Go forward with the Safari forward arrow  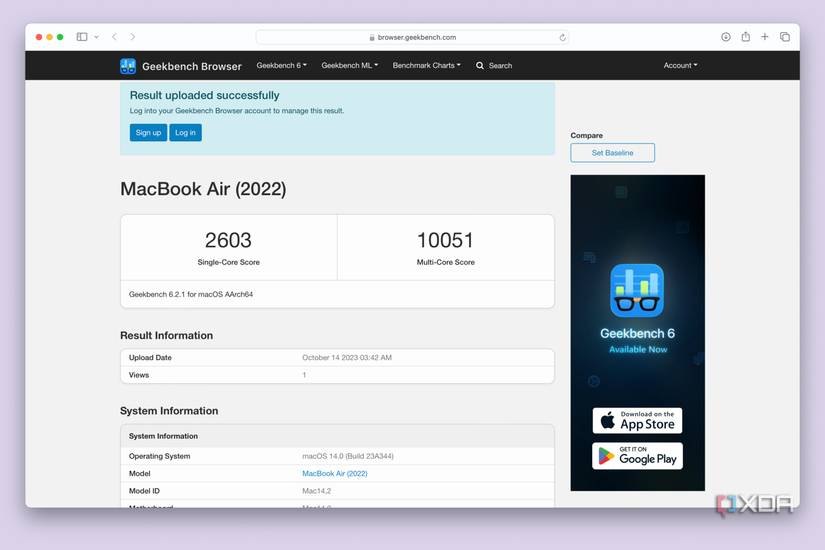point(133,37)
